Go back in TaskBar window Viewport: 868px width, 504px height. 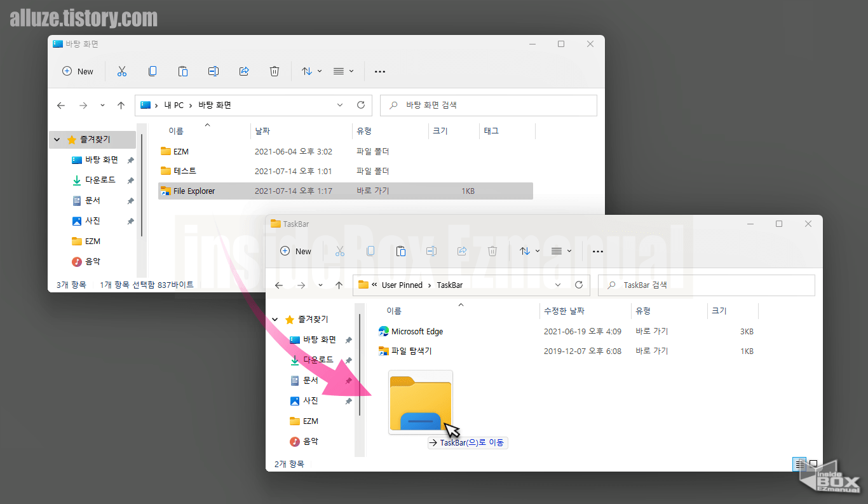279,285
